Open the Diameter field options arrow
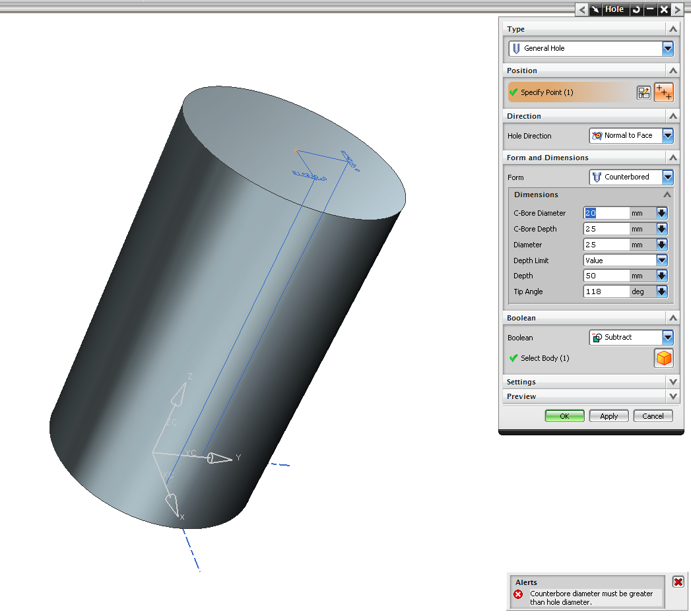 (661, 245)
